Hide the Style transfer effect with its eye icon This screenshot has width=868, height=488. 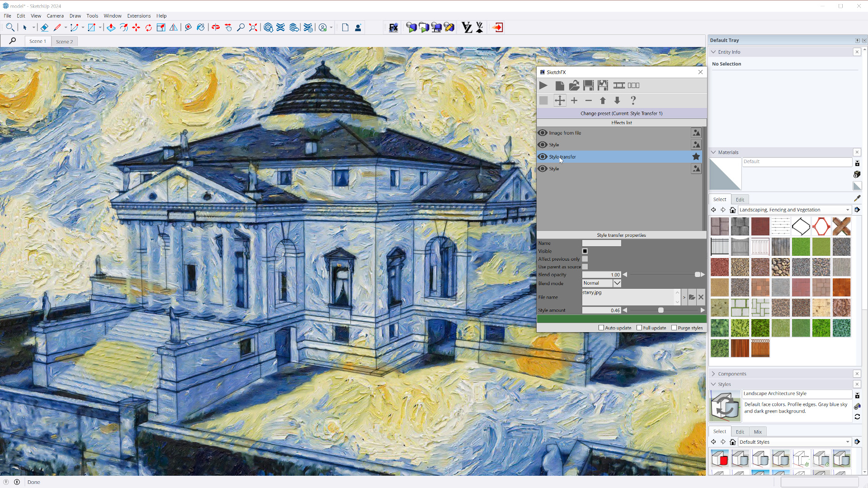tap(542, 157)
